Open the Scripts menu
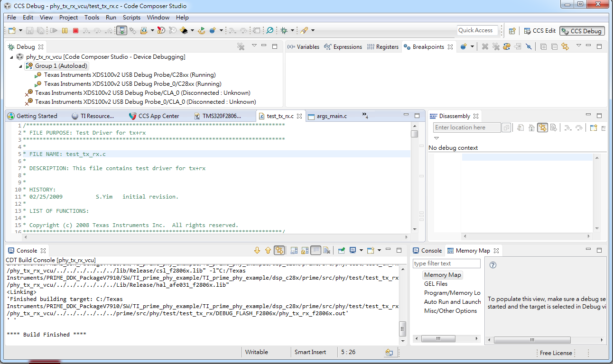This screenshot has width=613, height=364. coord(131,18)
